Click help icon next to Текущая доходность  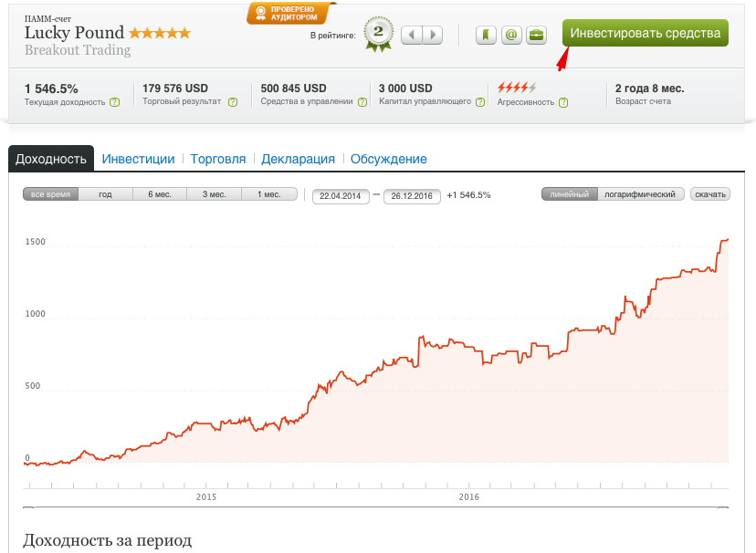click(x=114, y=102)
